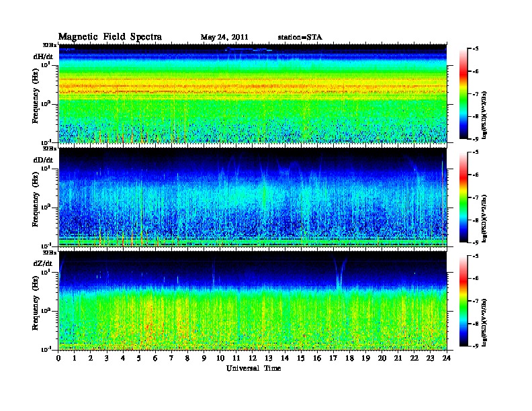Click the "3" tick on the time axis

click(107, 359)
